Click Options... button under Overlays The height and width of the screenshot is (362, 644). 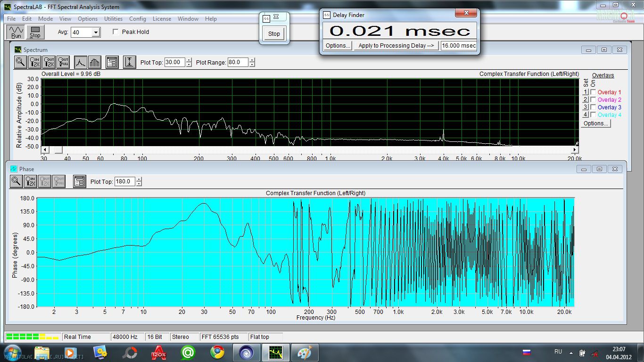coord(596,123)
